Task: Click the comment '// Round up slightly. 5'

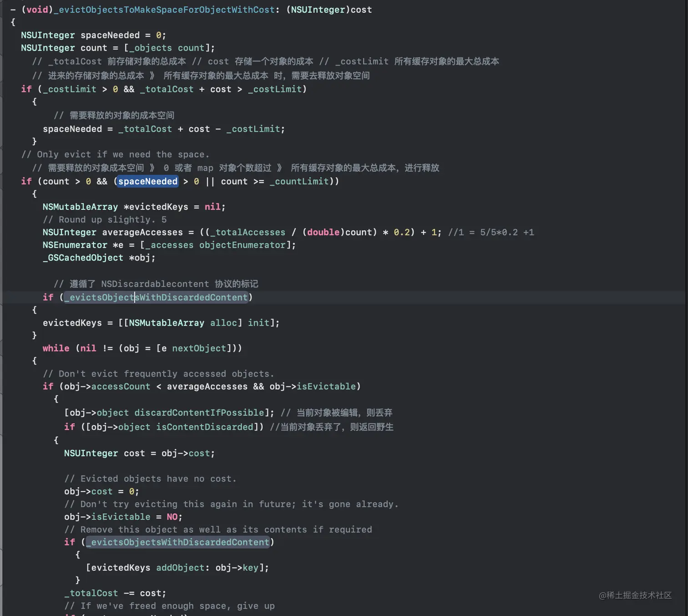Action: [x=105, y=219]
